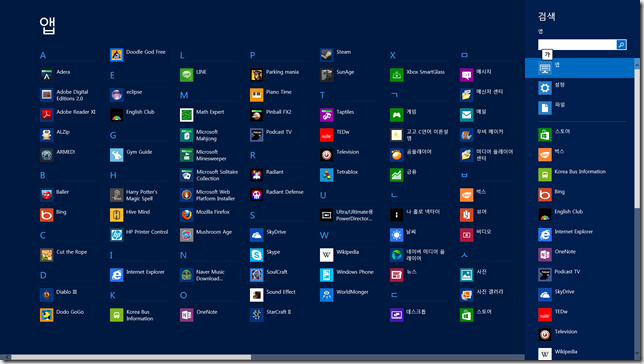
Task: Open the Xbox SmartGlass icon
Action: coord(397,75)
